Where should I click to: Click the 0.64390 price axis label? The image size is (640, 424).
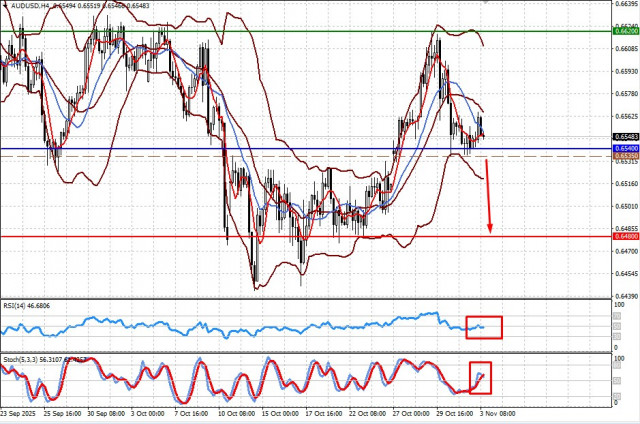pyautogui.click(x=627, y=296)
